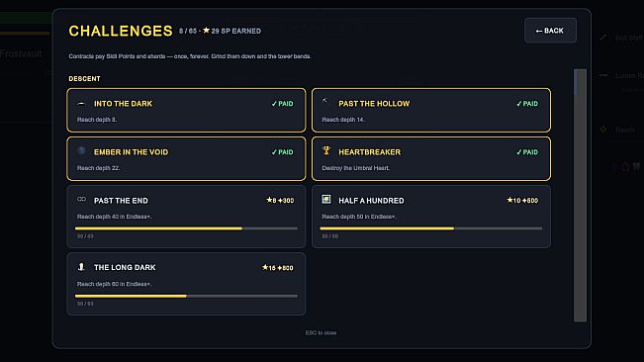Click the Long Dark challenge icon
This screenshot has height=362, width=644.
tap(81, 267)
